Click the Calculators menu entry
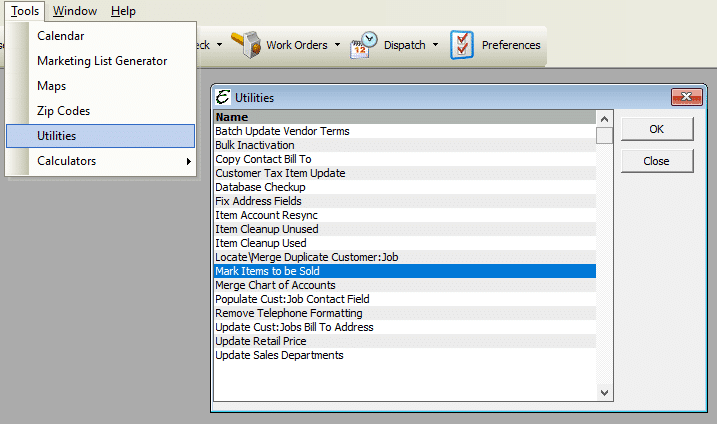The width and height of the screenshot is (717, 424). point(101,161)
